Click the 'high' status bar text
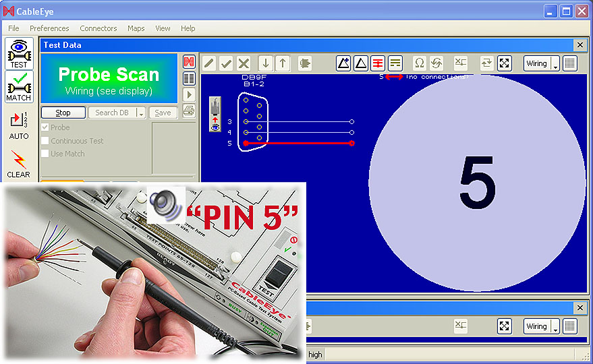Image resolution: width=593 pixels, height=364 pixels. click(315, 355)
